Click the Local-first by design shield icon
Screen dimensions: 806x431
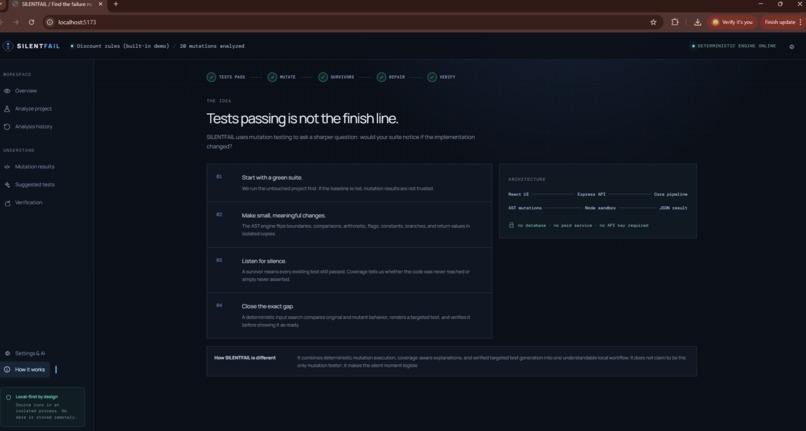(x=8, y=397)
